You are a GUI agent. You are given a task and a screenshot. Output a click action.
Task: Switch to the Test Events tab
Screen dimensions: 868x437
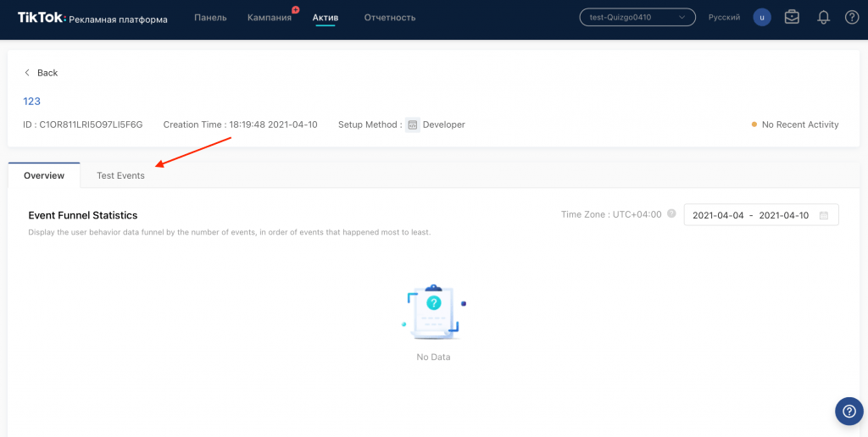[120, 175]
